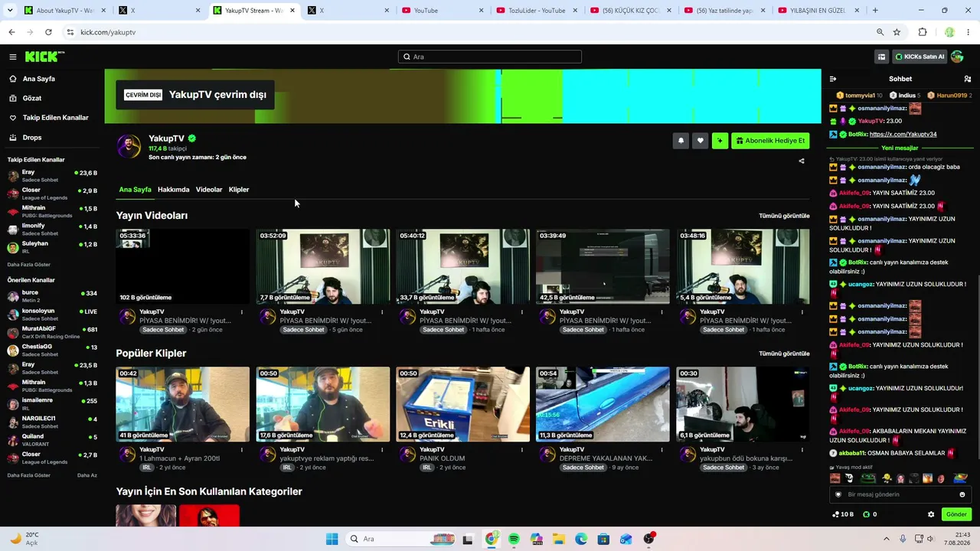
Task: Open options for the 33,7 B görüntüleme video
Action: click(522, 312)
